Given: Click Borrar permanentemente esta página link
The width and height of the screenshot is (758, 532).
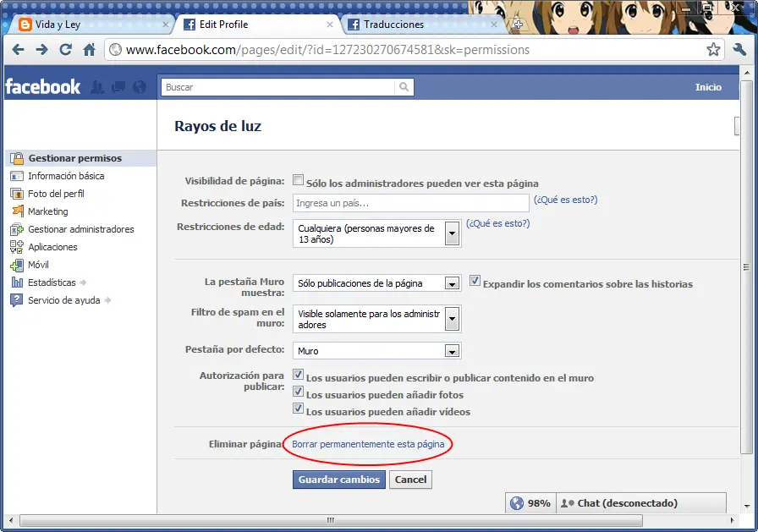Looking at the screenshot, I should pyautogui.click(x=368, y=443).
